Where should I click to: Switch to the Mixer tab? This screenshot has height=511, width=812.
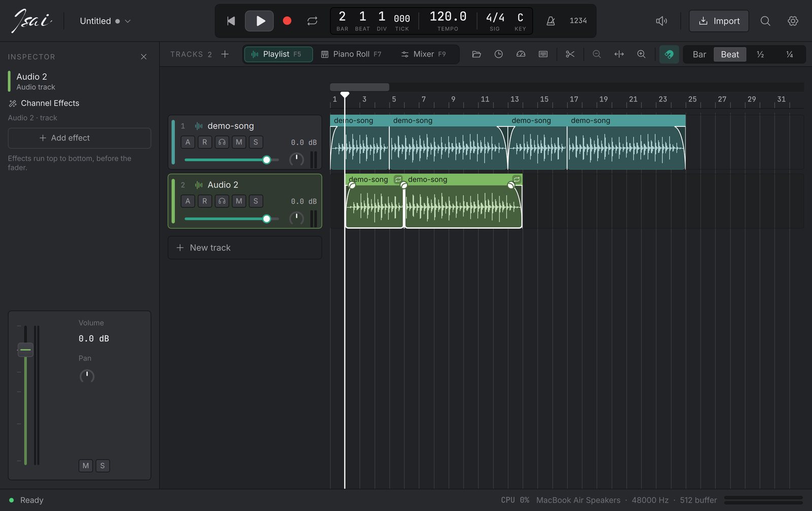423,54
